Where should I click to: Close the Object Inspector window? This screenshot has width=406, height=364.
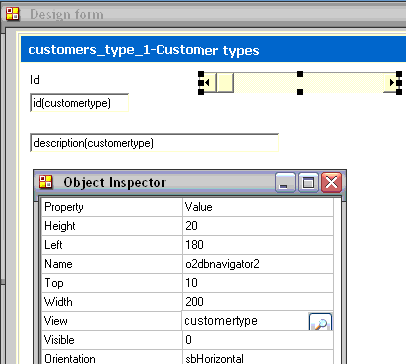[x=331, y=182]
